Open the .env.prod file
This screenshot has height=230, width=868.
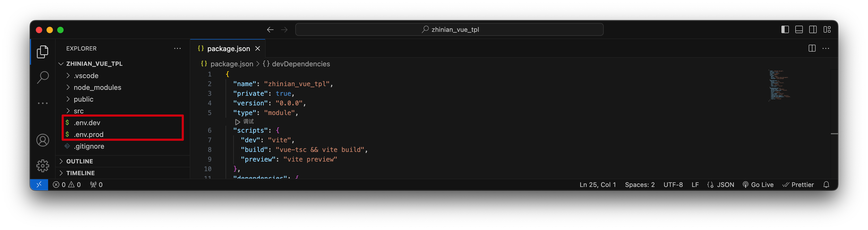123,135
